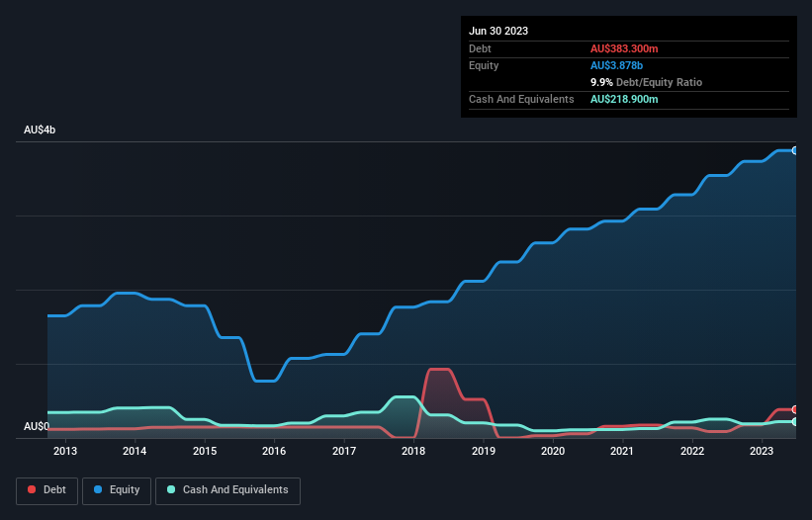The width and height of the screenshot is (812, 520).
Task: Click the 9.9% Debt/Equity Ratio text
Action: (646, 82)
